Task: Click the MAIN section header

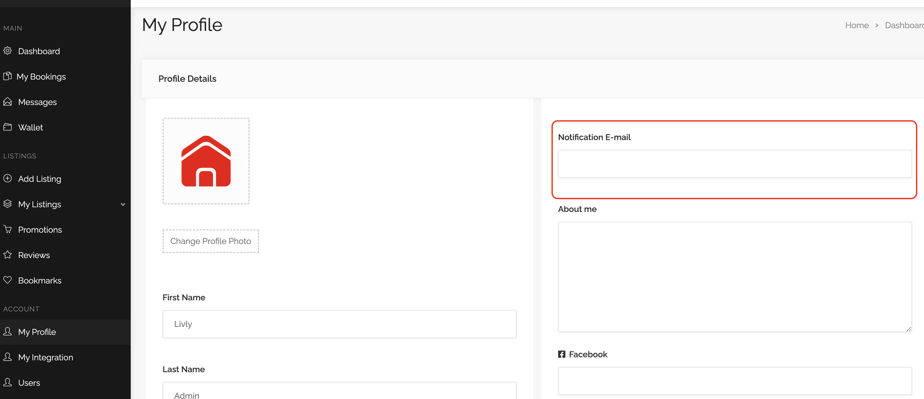Action: click(x=13, y=28)
